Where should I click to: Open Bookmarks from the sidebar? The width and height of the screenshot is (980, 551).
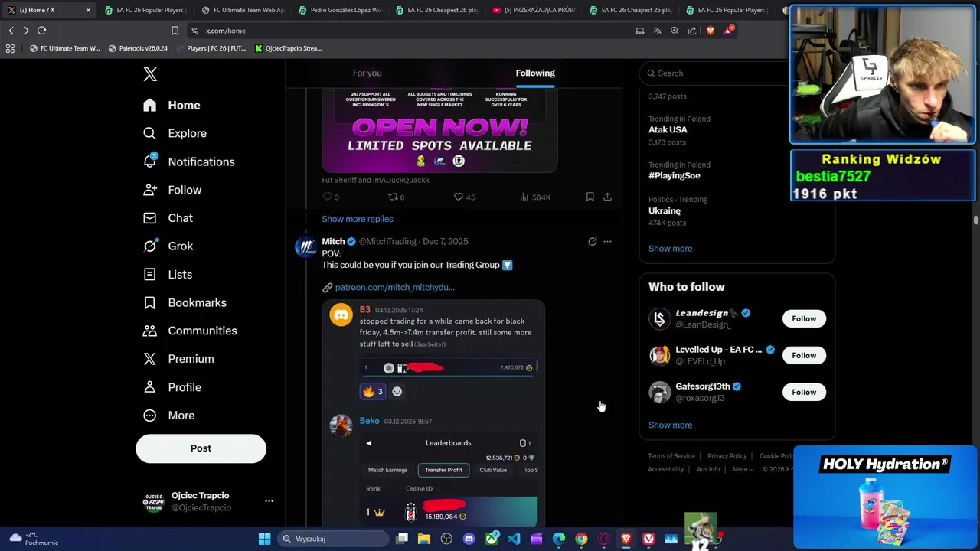point(185,303)
